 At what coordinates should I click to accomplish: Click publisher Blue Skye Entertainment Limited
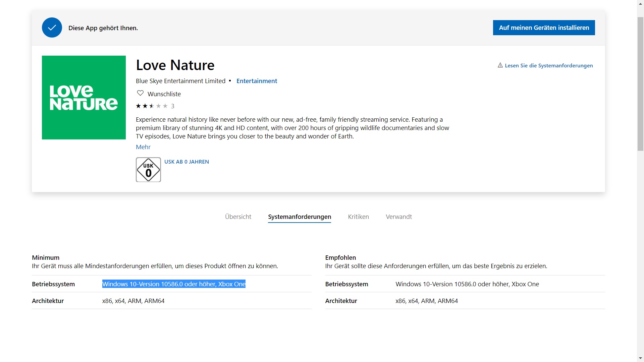pos(180,81)
